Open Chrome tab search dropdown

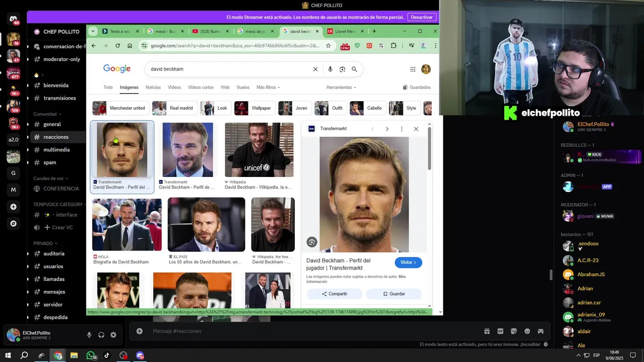click(93, 31)
